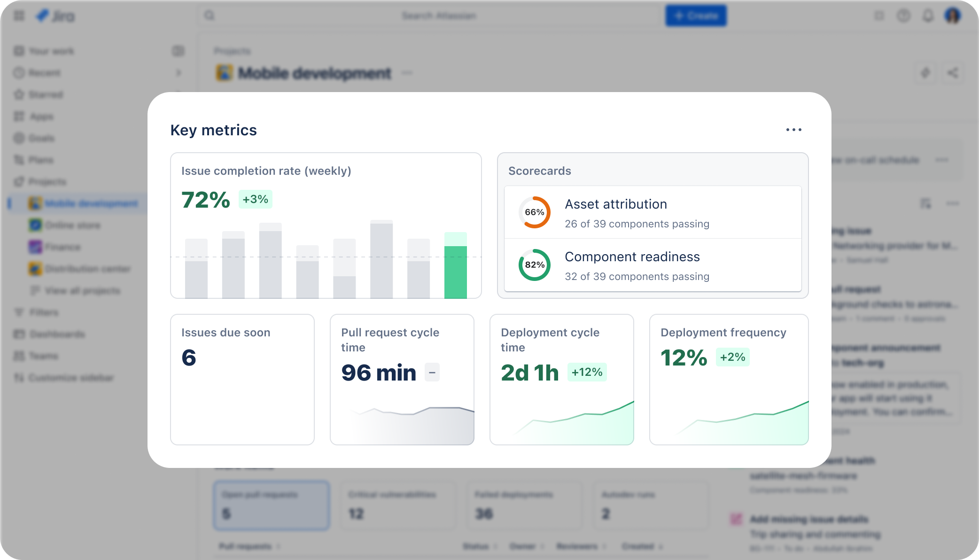Switch to the Critical vulnerabilities card
979x560 pixels.
coord(397,505)
